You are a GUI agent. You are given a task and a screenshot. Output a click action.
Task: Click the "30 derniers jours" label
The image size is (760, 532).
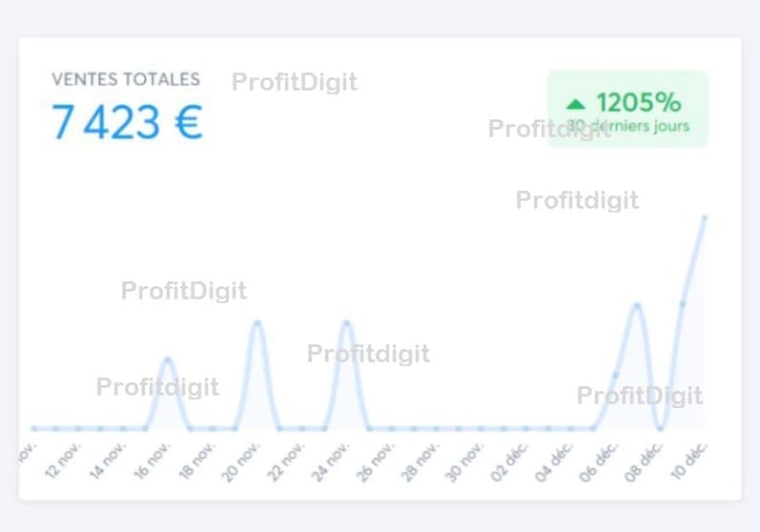point(628,126)
